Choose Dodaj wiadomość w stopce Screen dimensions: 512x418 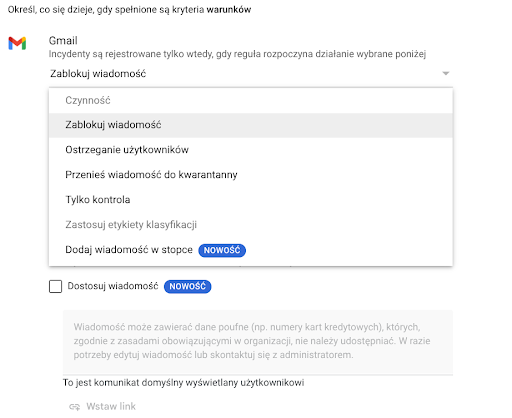(251, 250)
